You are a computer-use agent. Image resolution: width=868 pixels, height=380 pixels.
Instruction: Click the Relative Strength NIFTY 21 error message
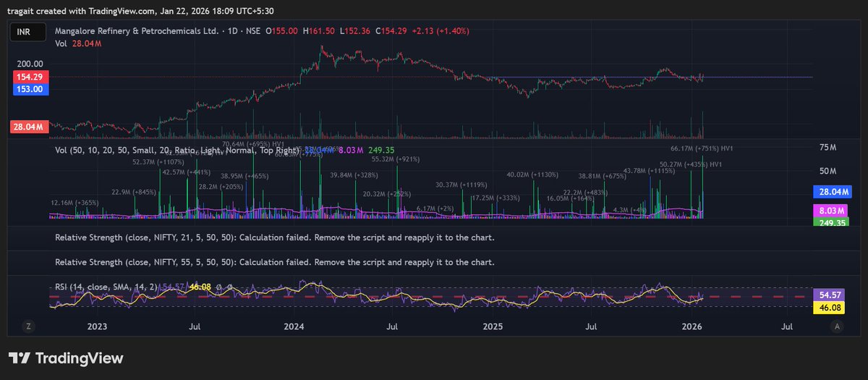(x=275, y=237)
